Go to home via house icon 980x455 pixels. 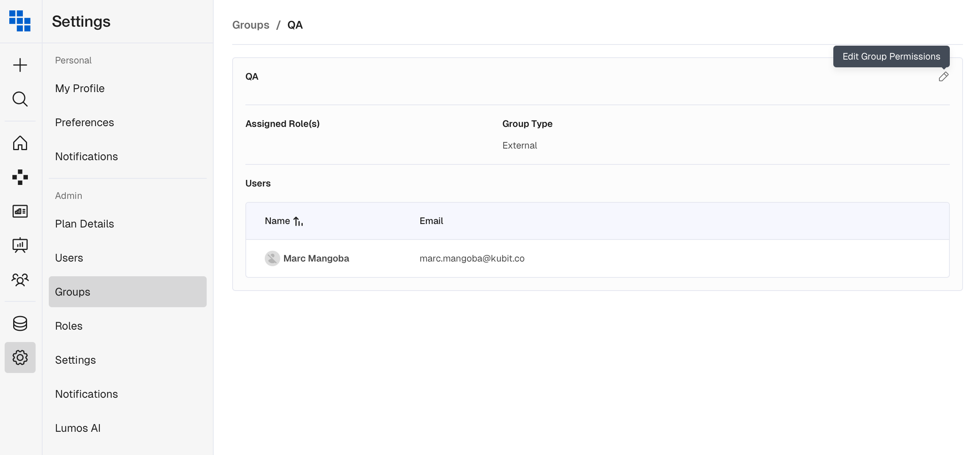(x=20, y=143)
